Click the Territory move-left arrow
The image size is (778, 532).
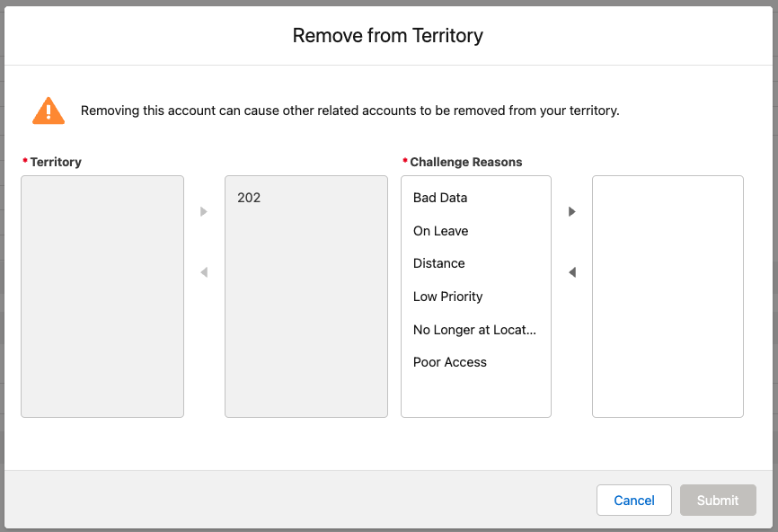point(204,272)
